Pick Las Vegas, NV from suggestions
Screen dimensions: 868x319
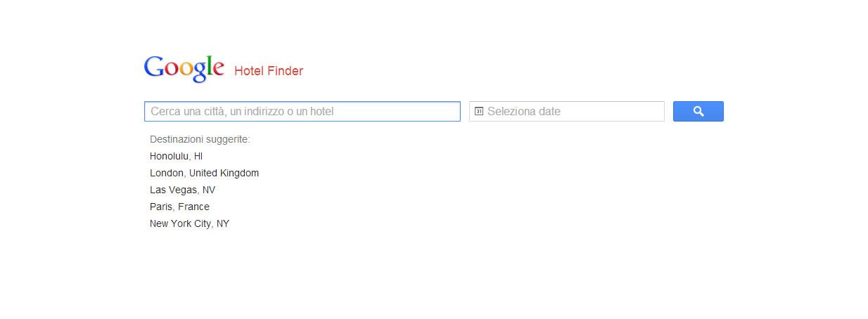tap(182, 190)
